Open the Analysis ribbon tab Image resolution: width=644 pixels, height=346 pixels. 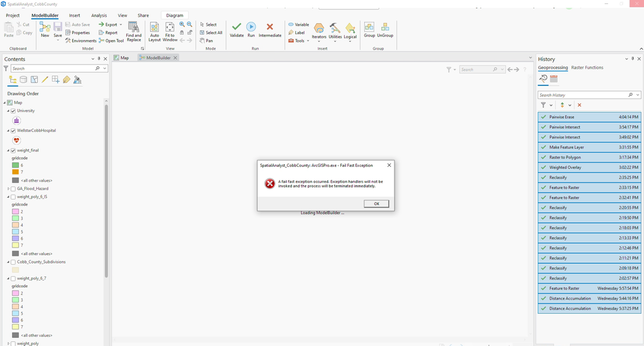click(99, 15)
